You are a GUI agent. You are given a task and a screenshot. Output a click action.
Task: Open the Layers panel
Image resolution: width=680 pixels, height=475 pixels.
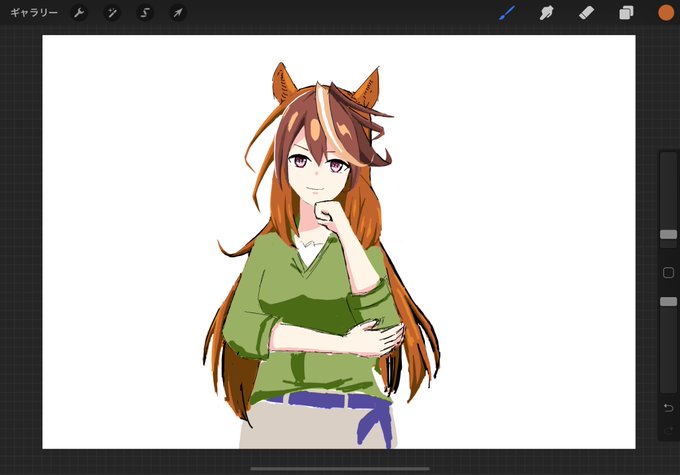[626, 13]
